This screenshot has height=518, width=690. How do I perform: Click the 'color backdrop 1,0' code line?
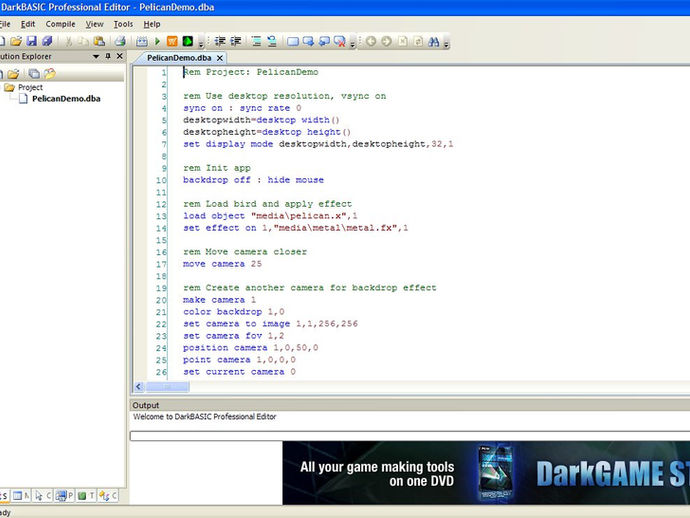[234, 312]
